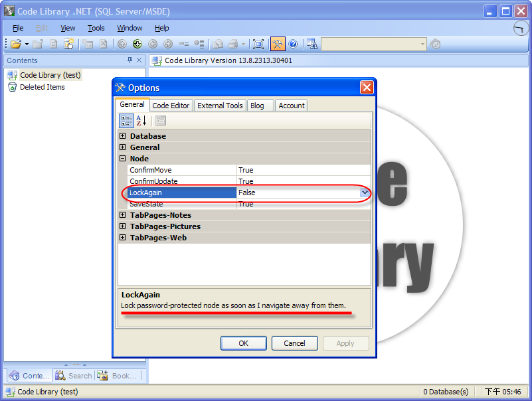Toggle Alphabetical sort in property grid
This screenshot has width=532, height=401.
click(141, 121)
